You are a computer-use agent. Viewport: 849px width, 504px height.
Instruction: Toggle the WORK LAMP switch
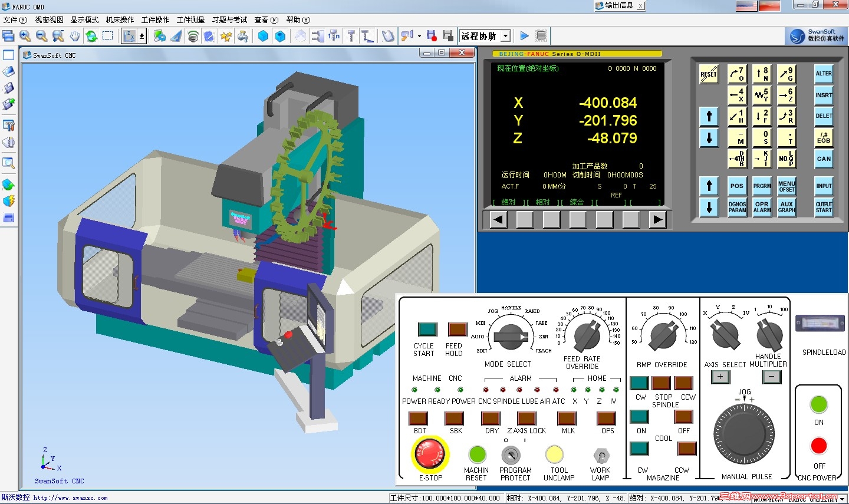600,456
